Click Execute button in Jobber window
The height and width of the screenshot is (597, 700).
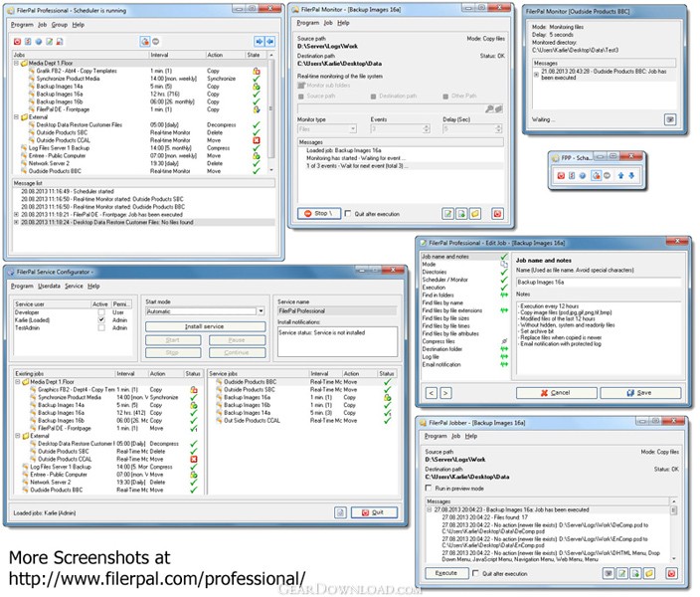coord(446,573)
